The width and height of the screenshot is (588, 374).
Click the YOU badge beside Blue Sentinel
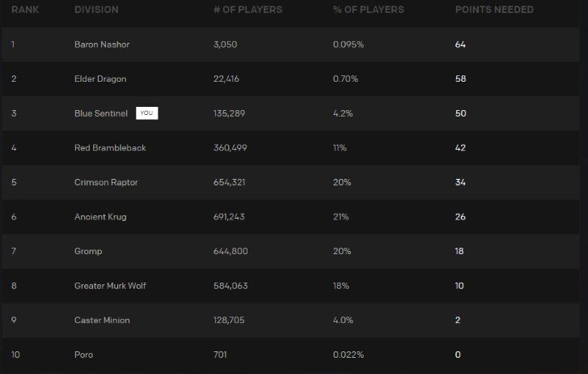[146, 113]
